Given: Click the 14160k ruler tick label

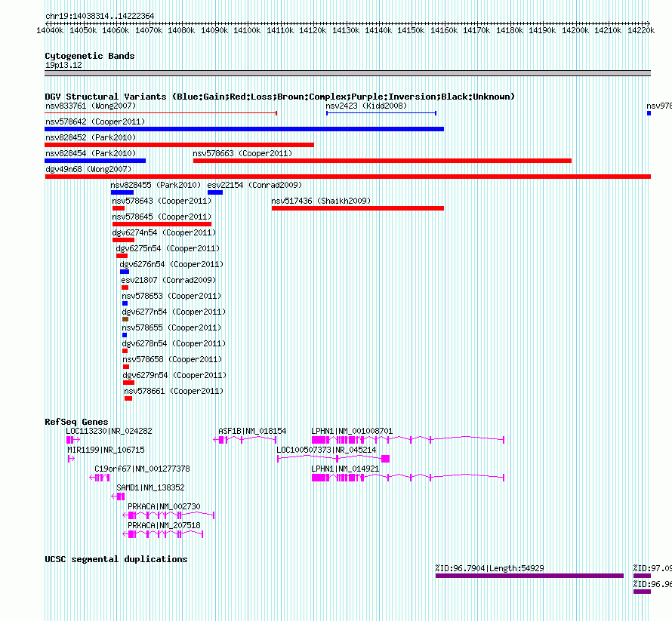Looking at the screenshot, I should pos(443,30).
